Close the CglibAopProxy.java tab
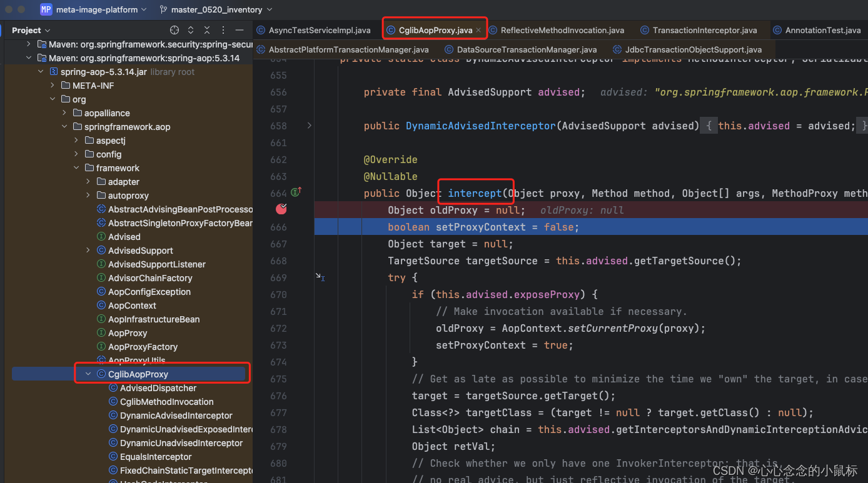868x483 pixels. click(x=478, y=30)
